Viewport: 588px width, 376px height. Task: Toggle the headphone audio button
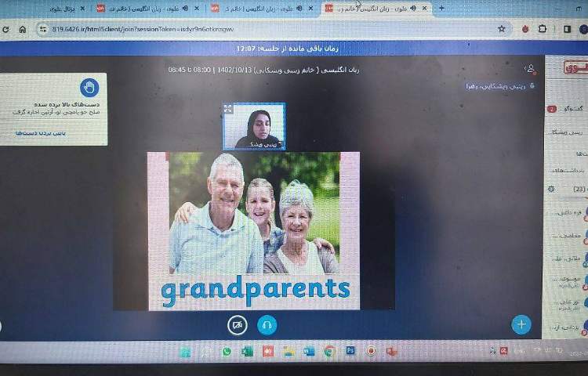267,324
